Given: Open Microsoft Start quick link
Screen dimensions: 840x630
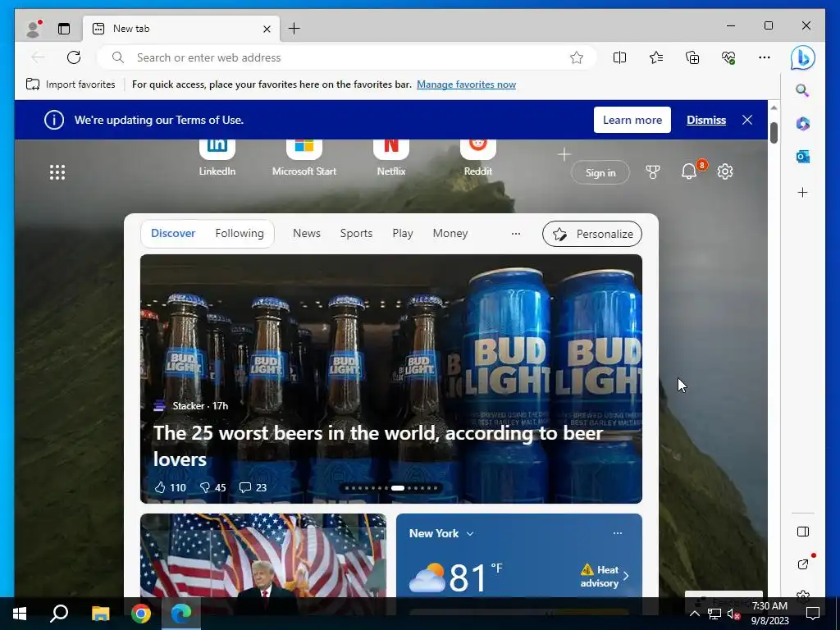Looking at the screenshot, I should click(304, 157).
